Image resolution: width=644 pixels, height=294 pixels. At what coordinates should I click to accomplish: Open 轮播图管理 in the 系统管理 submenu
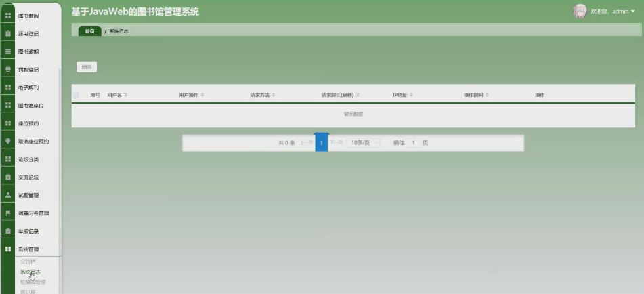(x=33, y=282)
